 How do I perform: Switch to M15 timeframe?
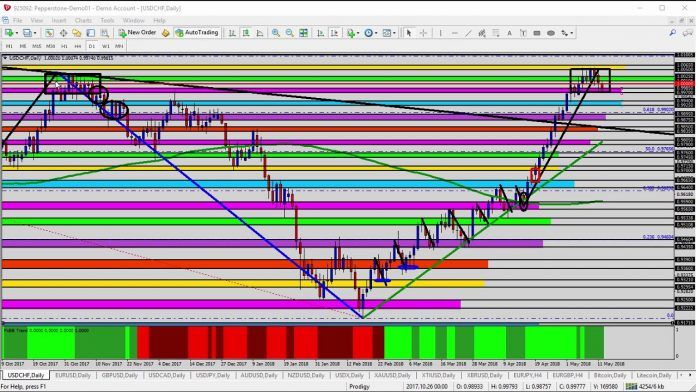(36, 46)
